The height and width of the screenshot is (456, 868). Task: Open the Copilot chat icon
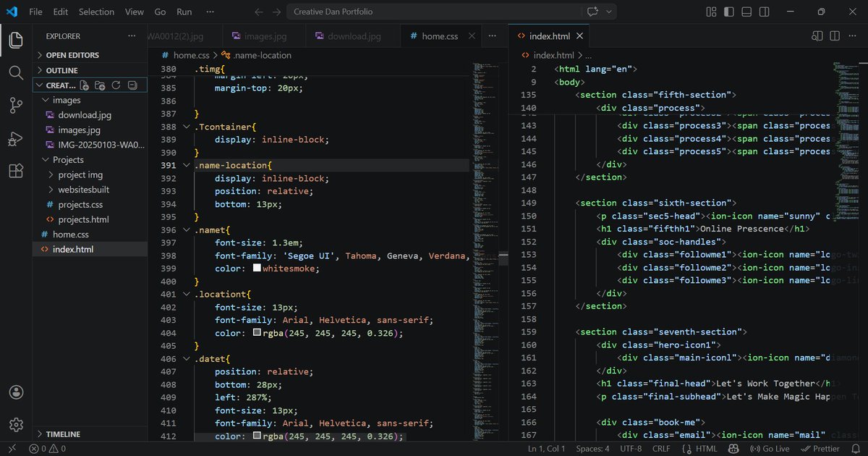coord(594,12)
